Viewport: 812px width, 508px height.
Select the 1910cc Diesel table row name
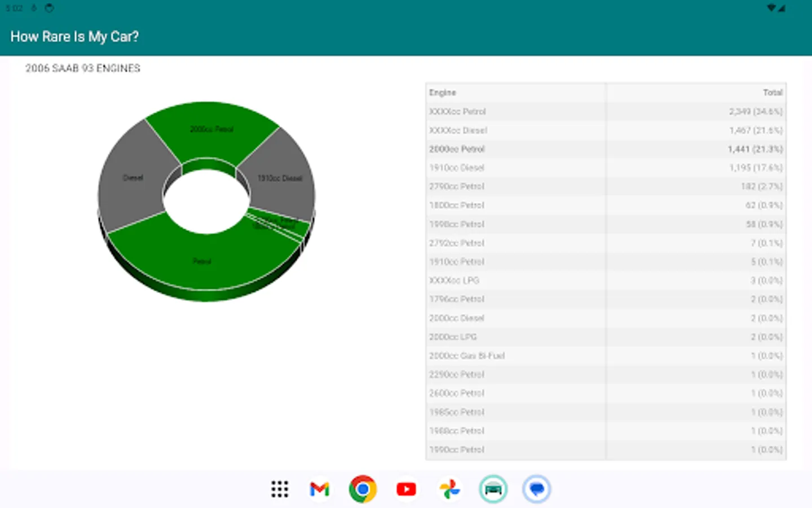[457, 168]
